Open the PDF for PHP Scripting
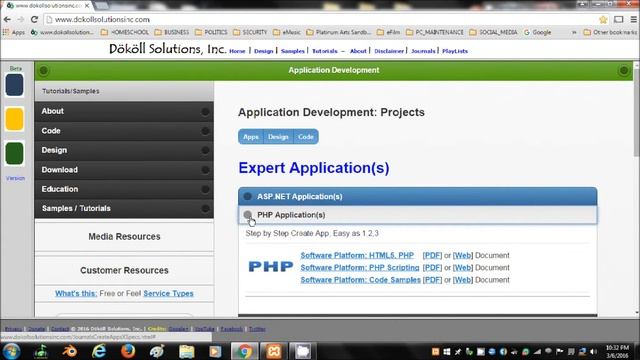 pyautogui.click(x=432, y=268)
